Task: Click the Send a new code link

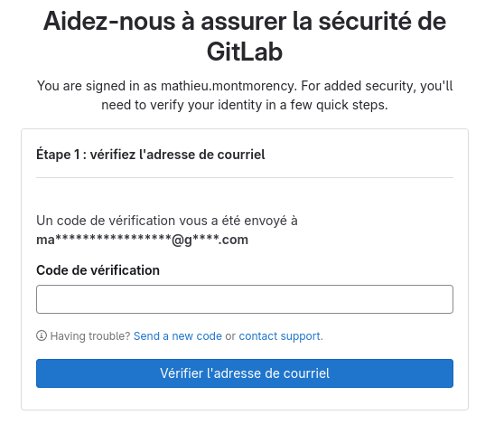Action: point(178,335)
